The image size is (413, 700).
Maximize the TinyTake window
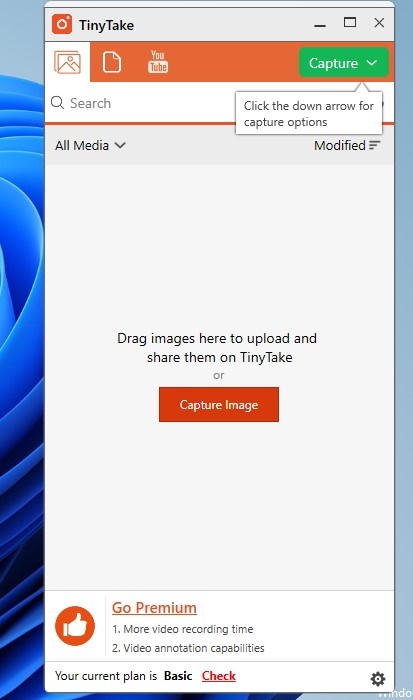[350, 22]
